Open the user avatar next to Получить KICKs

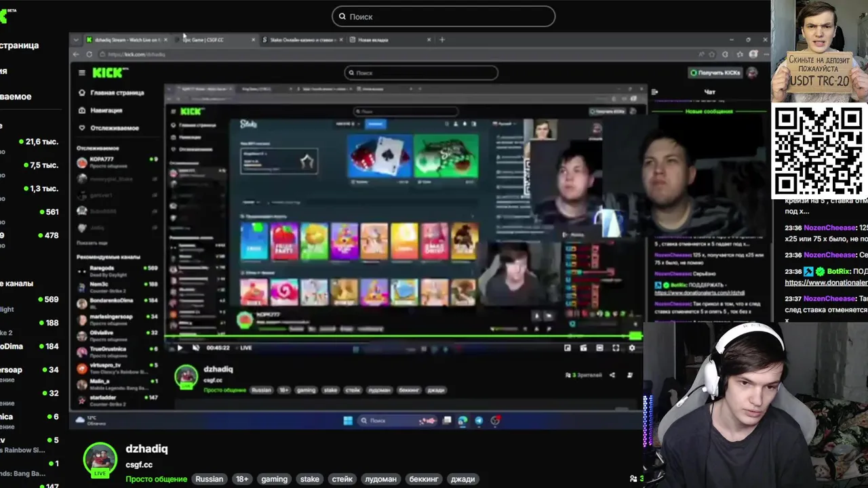coord(753,73)
